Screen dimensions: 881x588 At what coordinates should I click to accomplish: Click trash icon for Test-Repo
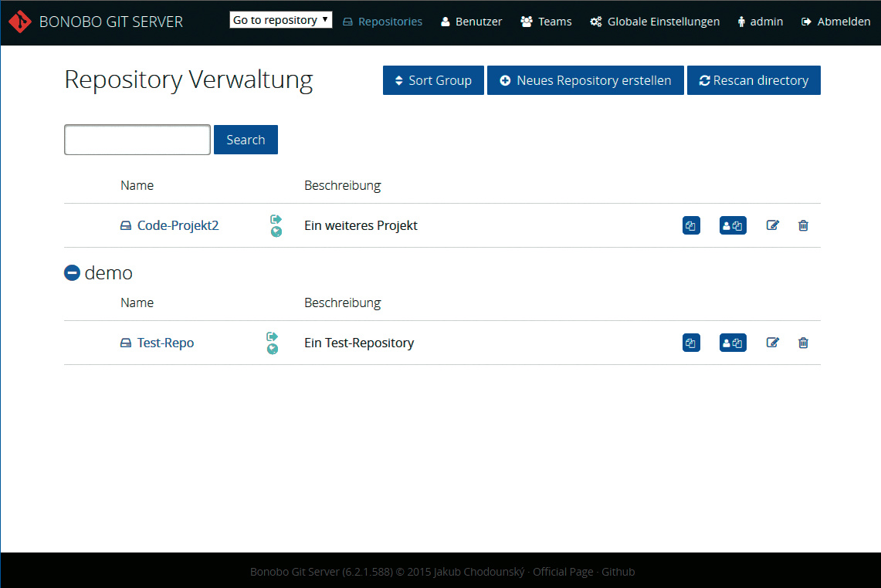803,343
